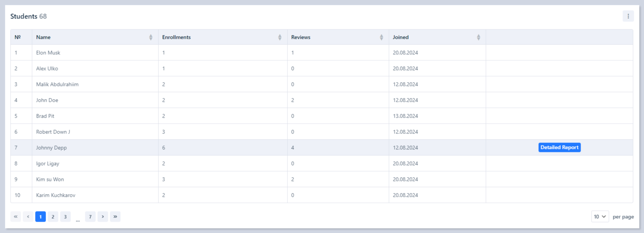Screen dimensions: 644x233
Task: Go to the next page arrow
Action: tap(103, 216)
